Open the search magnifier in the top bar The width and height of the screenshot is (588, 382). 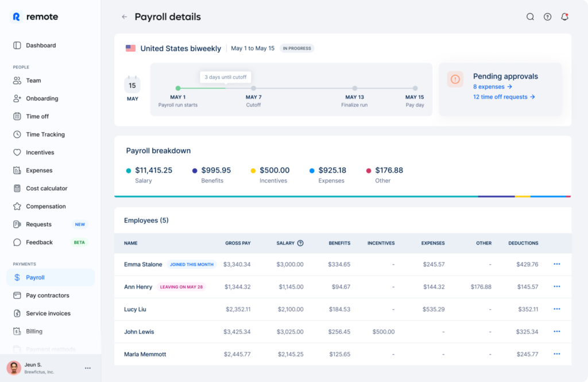pyautogui.click(x=530, y=17)
